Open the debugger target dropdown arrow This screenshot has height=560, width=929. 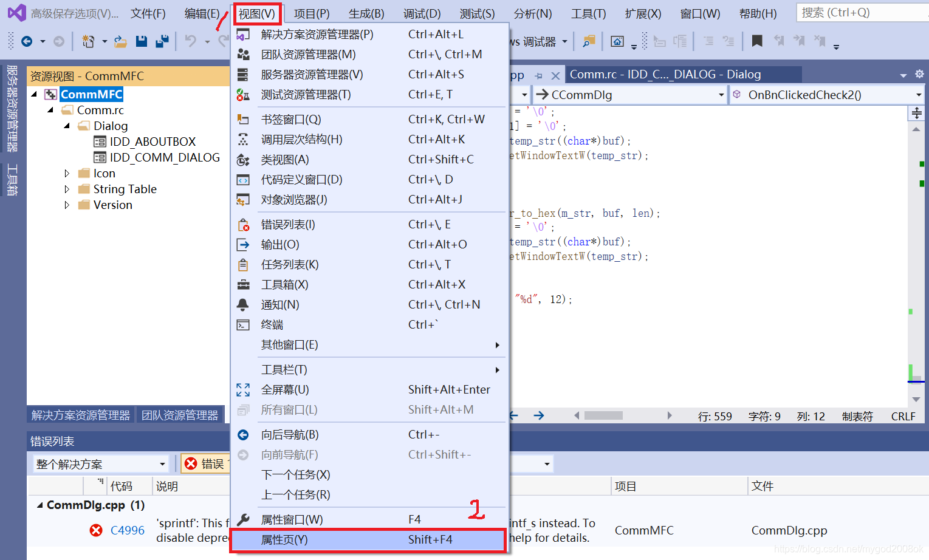click(564, 41)
